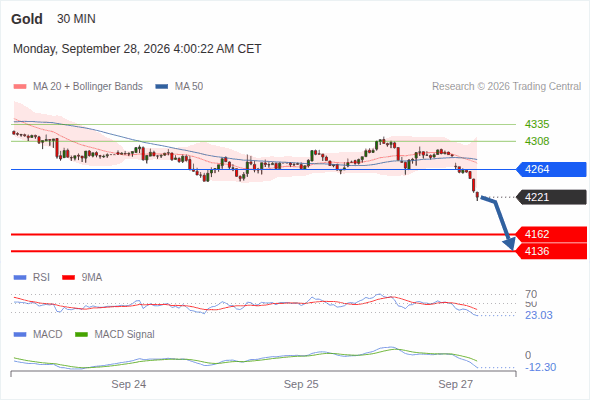Click the MACD blue legend marker
Image resolution: width=590 pixels, height=400 pixels.
tap(20, 335)
